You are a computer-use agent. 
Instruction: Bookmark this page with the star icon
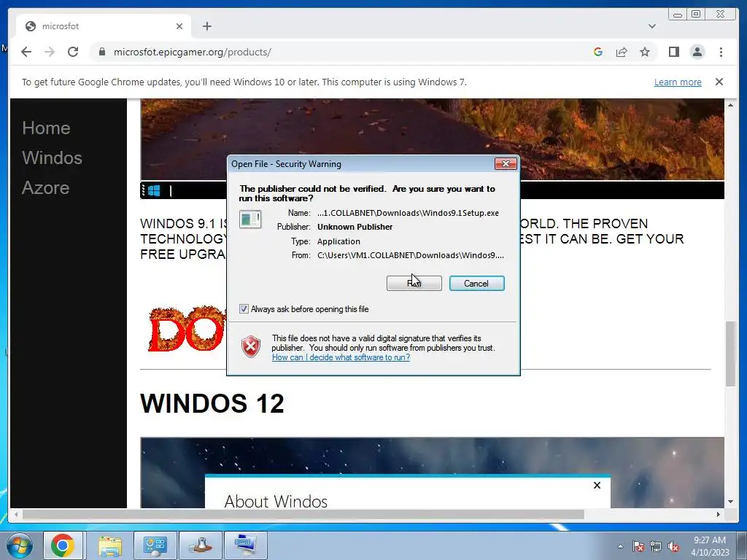645,52
